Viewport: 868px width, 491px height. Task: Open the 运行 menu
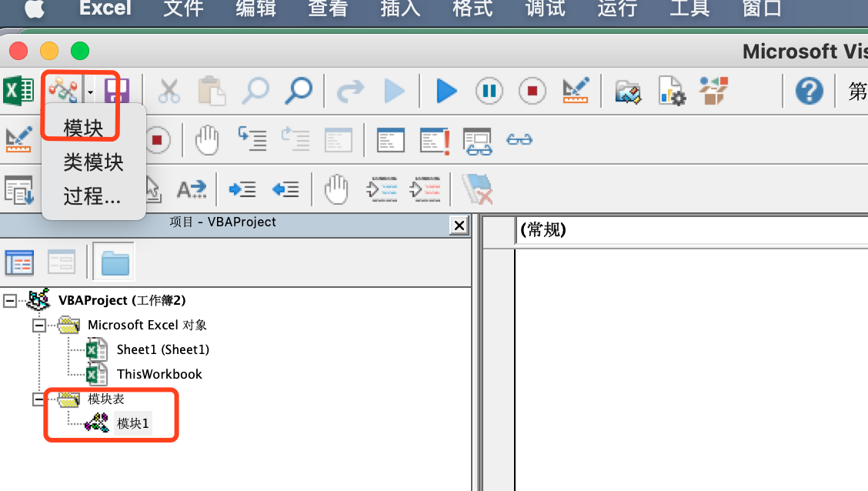[x=617, y=8]
